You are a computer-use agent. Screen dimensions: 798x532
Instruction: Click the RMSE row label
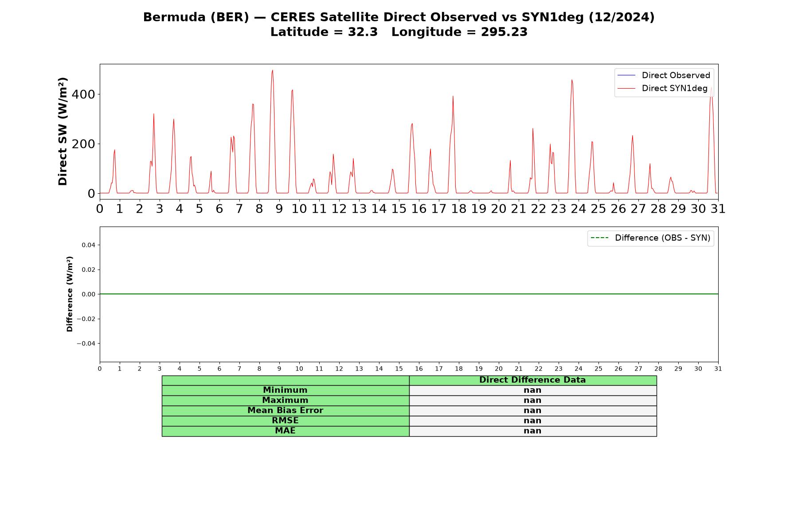click(x=285, y=421)
